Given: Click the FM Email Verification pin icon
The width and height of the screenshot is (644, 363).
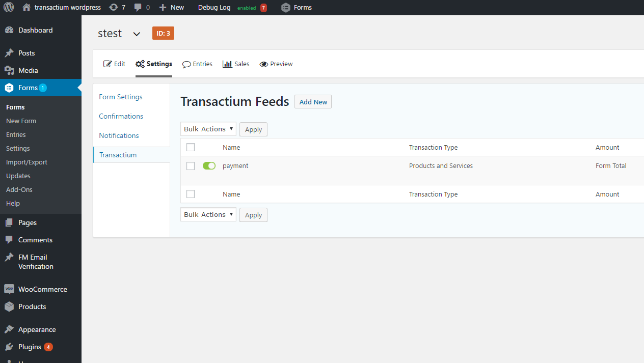Looking at the screenshot, I should (9, 257).
